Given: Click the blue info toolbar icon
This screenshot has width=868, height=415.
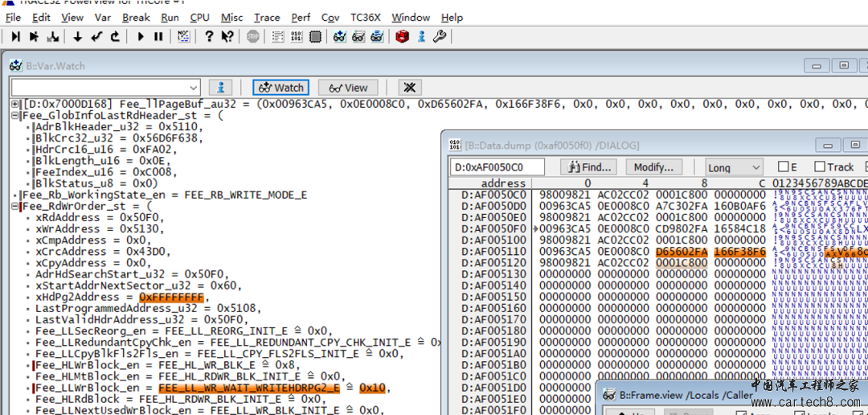Looking at the screenshot, I should [421, 36].
